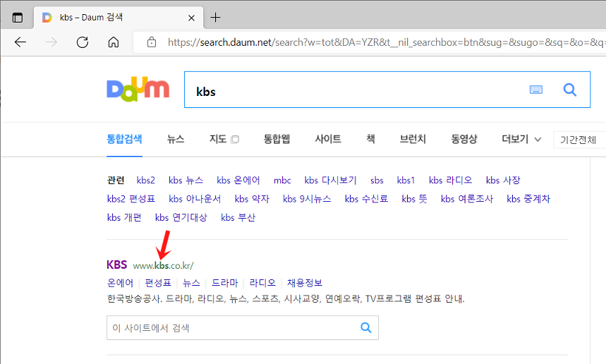
Task: Click the browser address bar URL
Action: [x=387, y=42]
